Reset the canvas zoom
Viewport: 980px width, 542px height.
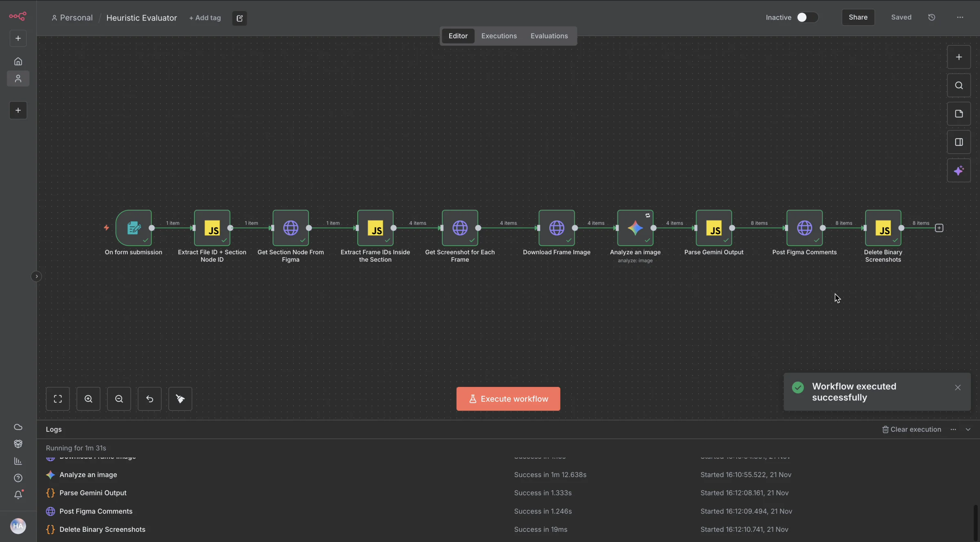click(x=150, y=399)
